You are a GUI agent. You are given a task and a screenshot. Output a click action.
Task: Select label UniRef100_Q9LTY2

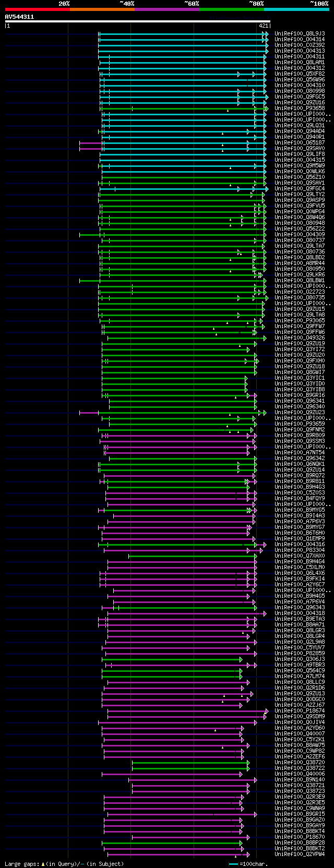tap(300, 194)
